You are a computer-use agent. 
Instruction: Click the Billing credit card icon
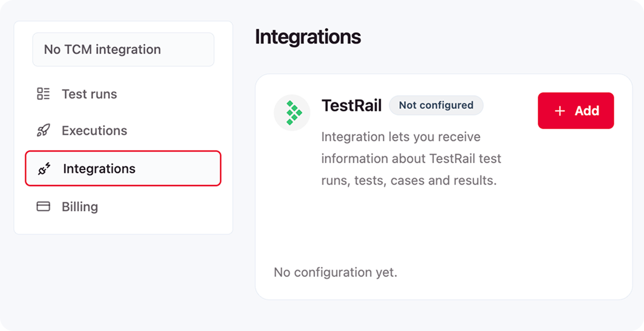point(43,206)
